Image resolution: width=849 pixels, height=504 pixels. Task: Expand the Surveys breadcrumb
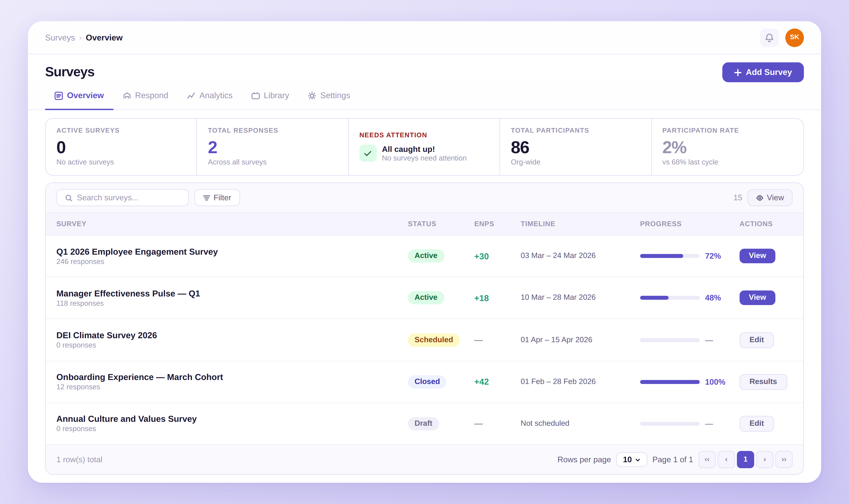60,38
